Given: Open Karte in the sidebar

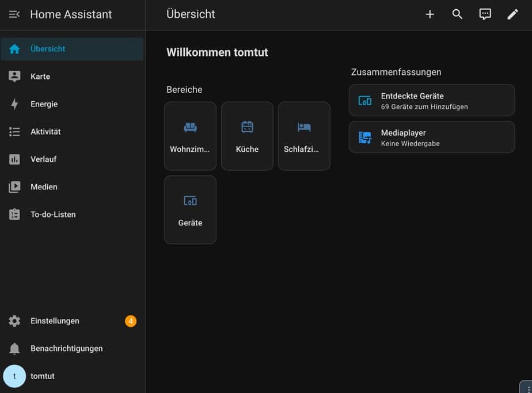Looking at the screenshot, I should (x=40, y=77).
